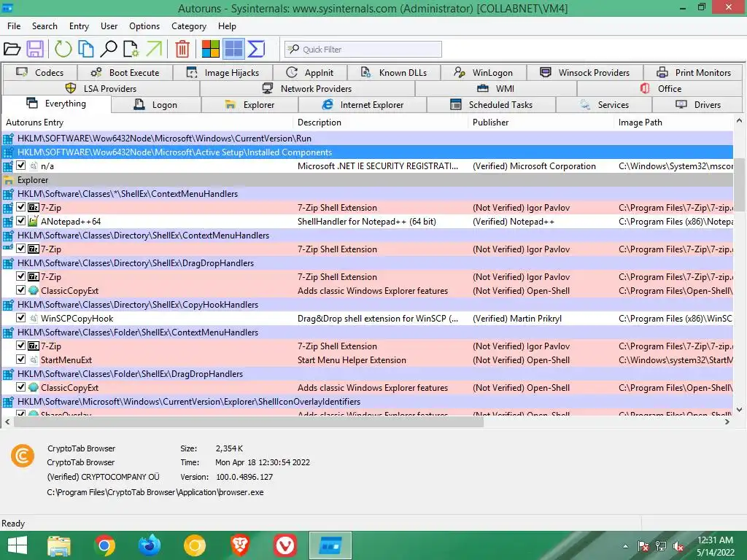The width and height of the screenshot is (747, 560).
Task: Uncheck 7-Zip under *\ShellEx\ContextMenuHandlers
Action: [20, 206]
